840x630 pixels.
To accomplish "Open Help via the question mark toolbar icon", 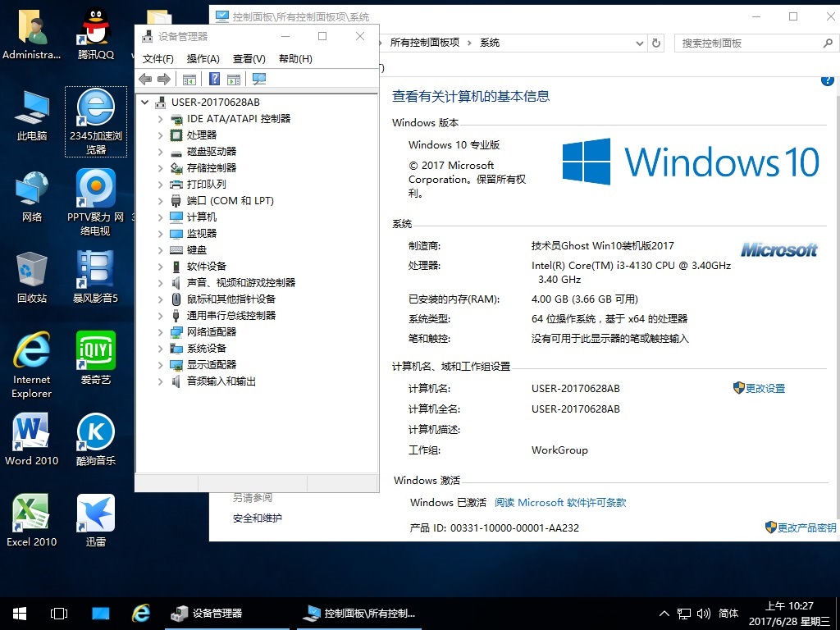I will pos(214,79).
